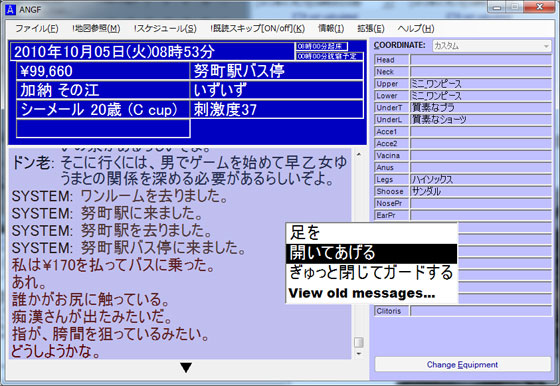The image size is (560, 386).
Task: Open the 情報(I) menu
Action: [331, 28]
